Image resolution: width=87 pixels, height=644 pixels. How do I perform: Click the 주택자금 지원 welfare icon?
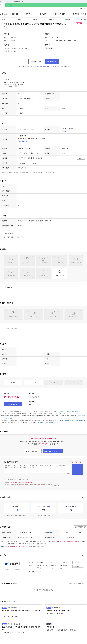click(11, 273)
